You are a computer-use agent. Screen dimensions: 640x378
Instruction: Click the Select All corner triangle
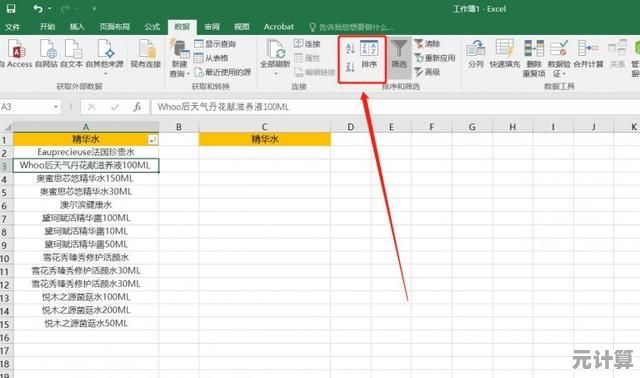click(x=7, y=127)
